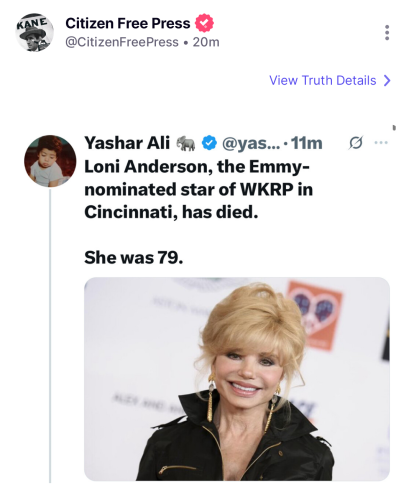Click the slashed-circle icon in the embedded tweet
This screenshot has height=500, width=414.
coord(355,143)
